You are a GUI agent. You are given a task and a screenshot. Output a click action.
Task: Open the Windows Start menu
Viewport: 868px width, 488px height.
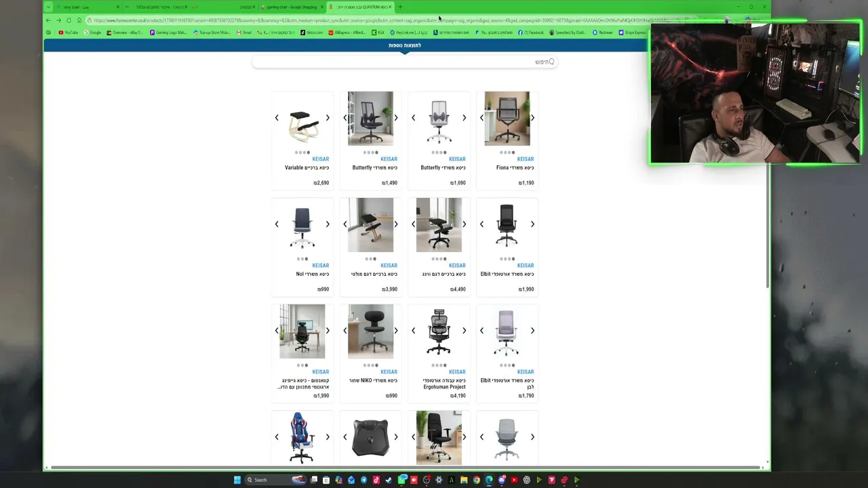point(237,480)
